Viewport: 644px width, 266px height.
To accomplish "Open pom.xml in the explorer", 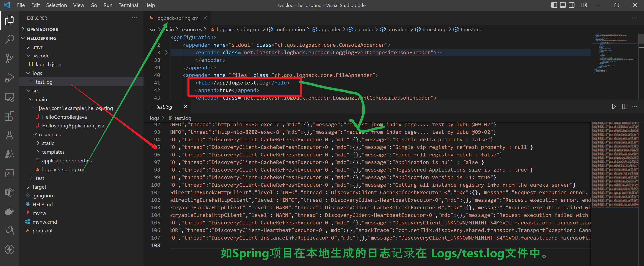I will point(42,231).
